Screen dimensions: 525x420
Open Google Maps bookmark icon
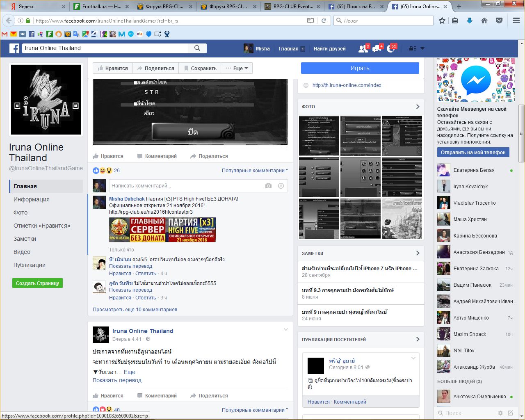[x=86, y=34]
